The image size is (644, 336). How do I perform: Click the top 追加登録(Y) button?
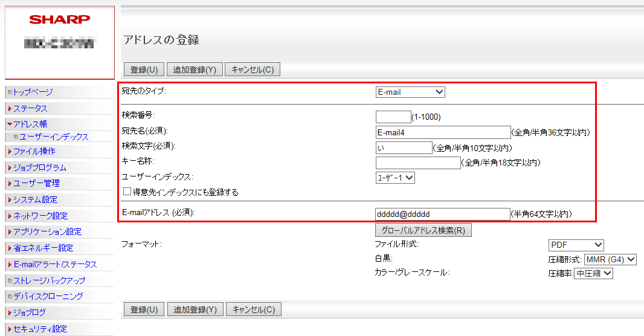pyautogui.click(x=195, y=69)
